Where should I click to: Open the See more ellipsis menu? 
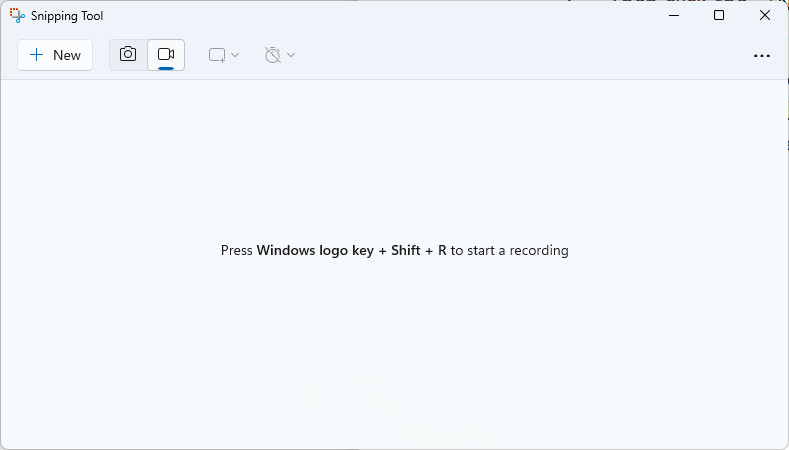tap(762, 55)
